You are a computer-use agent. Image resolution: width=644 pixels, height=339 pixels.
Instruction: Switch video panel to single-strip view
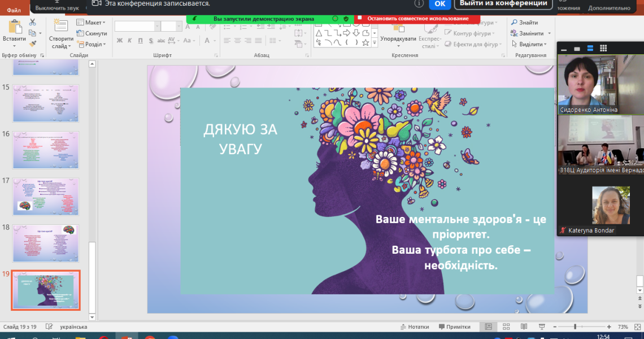pos(577,49)
